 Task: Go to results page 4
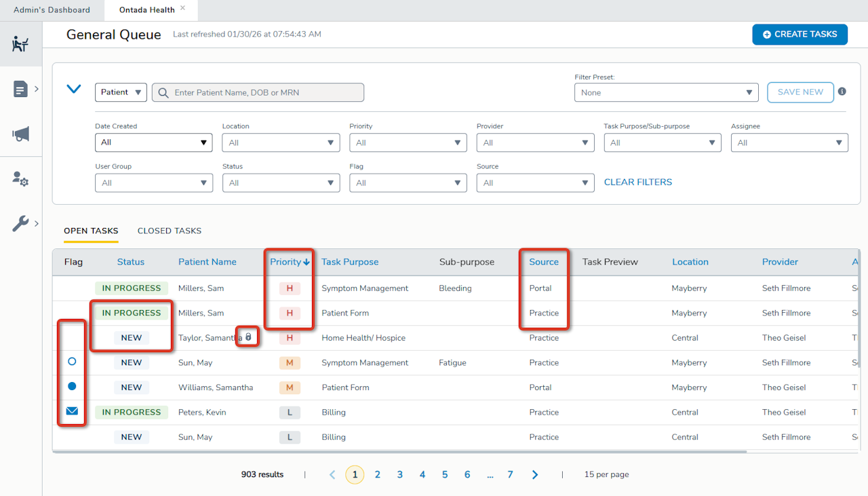(422, 474)
